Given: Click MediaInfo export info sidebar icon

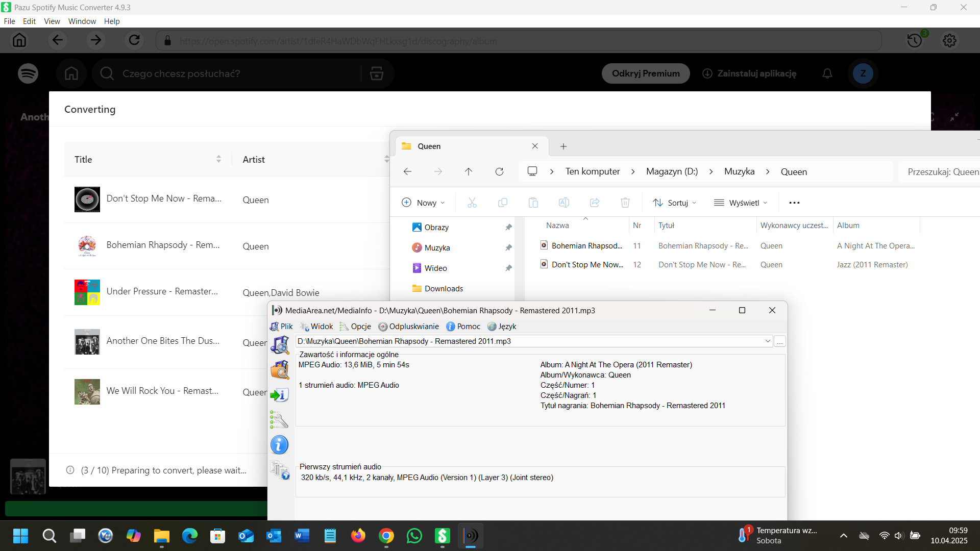Looking at the screenshot, I should click(280, 395).
